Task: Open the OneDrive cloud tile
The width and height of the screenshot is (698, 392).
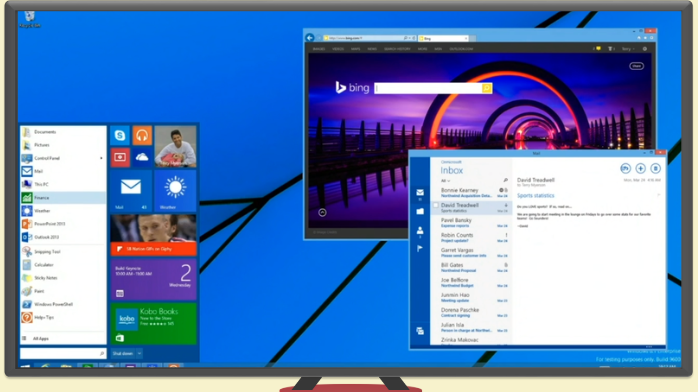Action: 142,157
